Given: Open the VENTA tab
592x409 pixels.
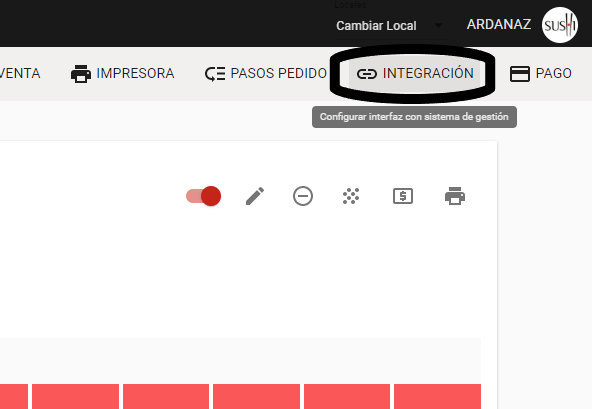Looking at the screenshot, I should pyautogui.click(x=20, y=73).
